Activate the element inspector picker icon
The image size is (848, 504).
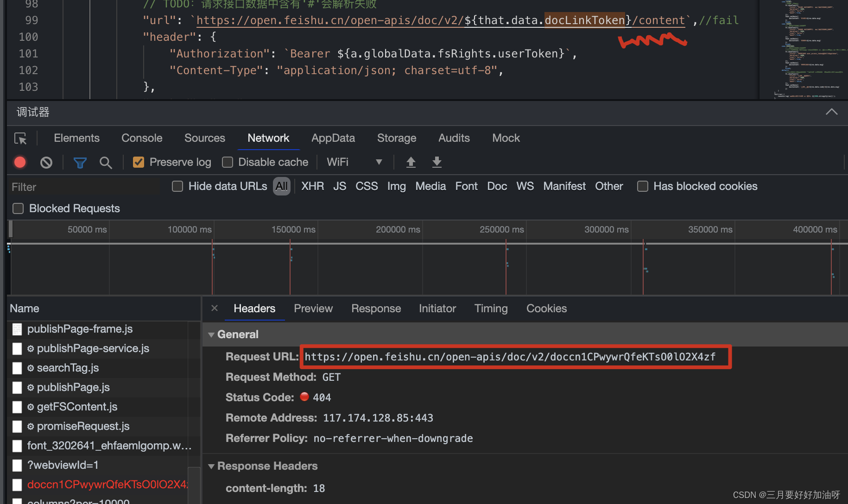pyautogui.click(x=20, y=139)
